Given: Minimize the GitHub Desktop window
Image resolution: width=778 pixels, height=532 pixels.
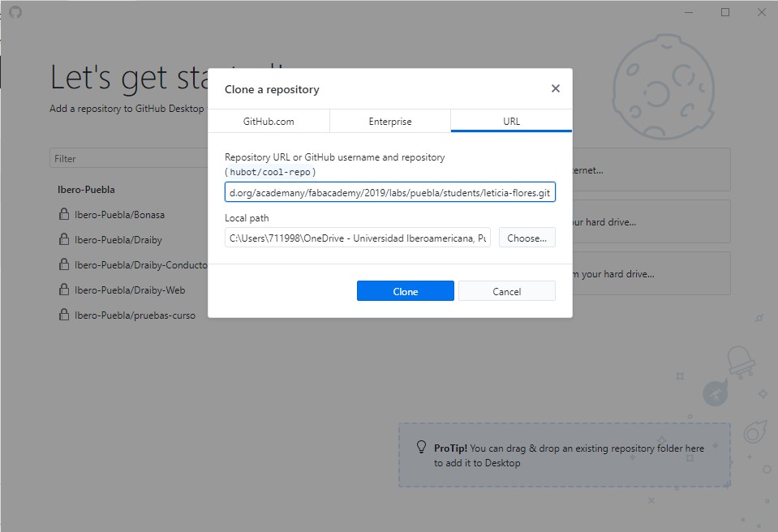Looking at the screenshot, I should [x=689, y=12].
